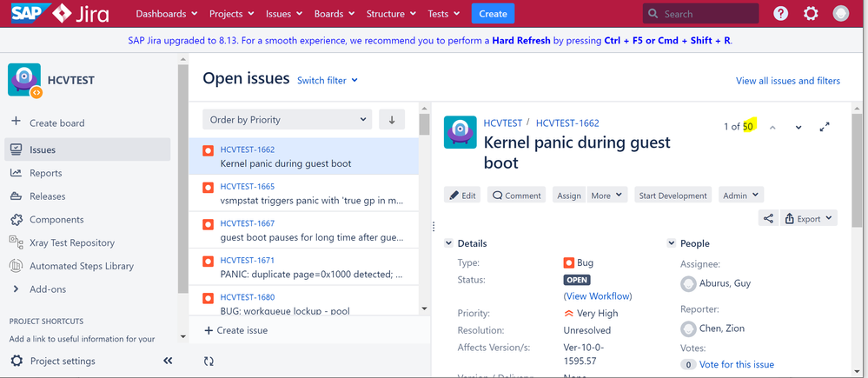Click the Hard Refresh banner text
This screenshot has width=868, height=378.
[x=521, y=40]
